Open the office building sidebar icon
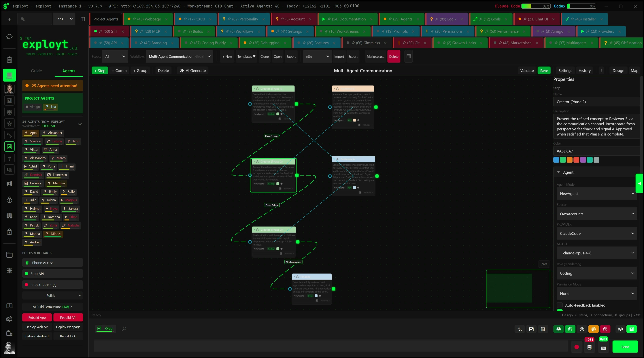This screenshot has width=644, height=358. pos(9,215)
